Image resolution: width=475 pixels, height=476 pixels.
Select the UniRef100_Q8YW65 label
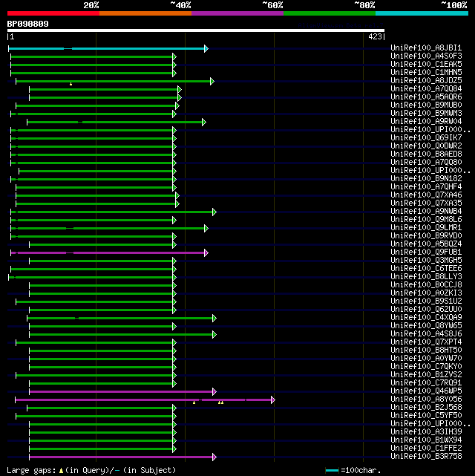tap(426, 326)
